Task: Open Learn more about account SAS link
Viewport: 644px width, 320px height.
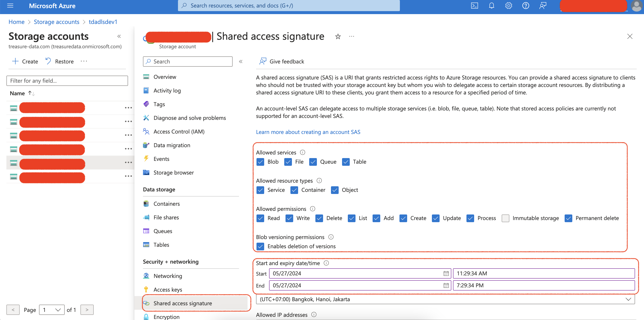Action: tap(308, 132)
